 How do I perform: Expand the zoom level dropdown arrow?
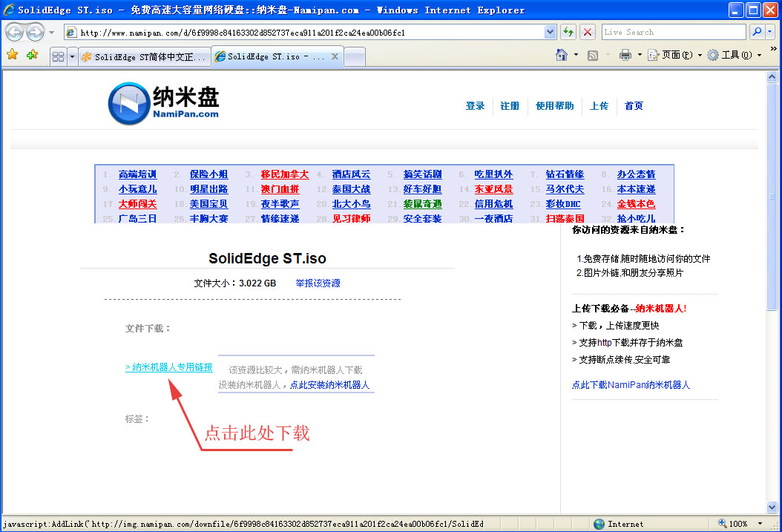(760, 524)
